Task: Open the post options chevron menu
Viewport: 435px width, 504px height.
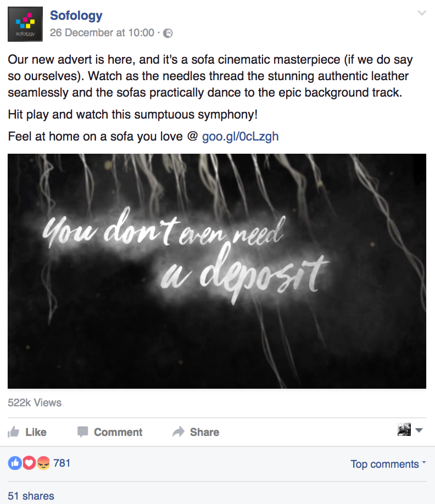Action: [422, 13]
